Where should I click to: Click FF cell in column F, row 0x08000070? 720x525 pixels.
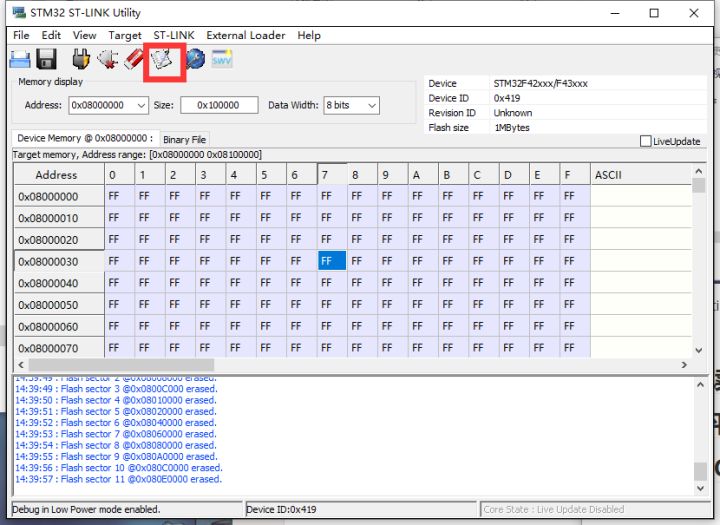[575, 348]
